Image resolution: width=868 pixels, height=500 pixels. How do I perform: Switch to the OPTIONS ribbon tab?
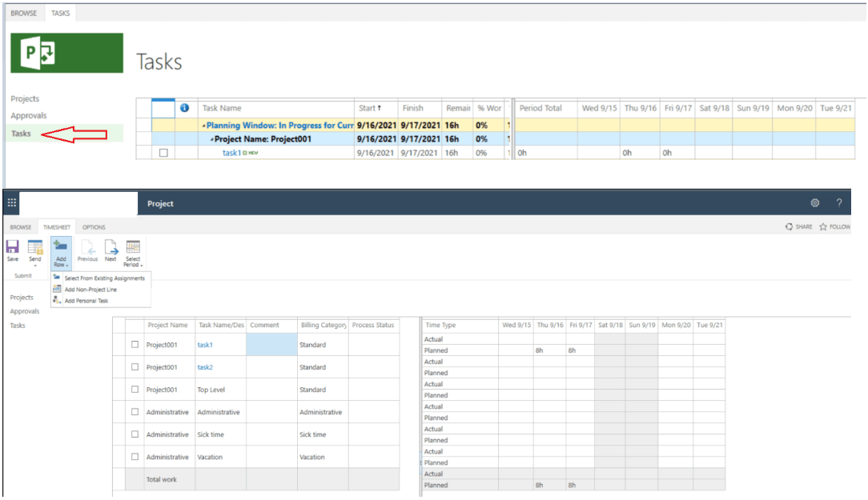[x=94, y=226]
